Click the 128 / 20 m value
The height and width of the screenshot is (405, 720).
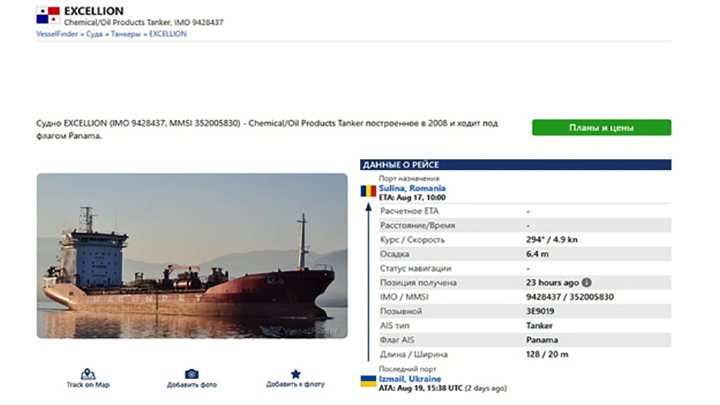pyautogui.click(x=547, y=354)
